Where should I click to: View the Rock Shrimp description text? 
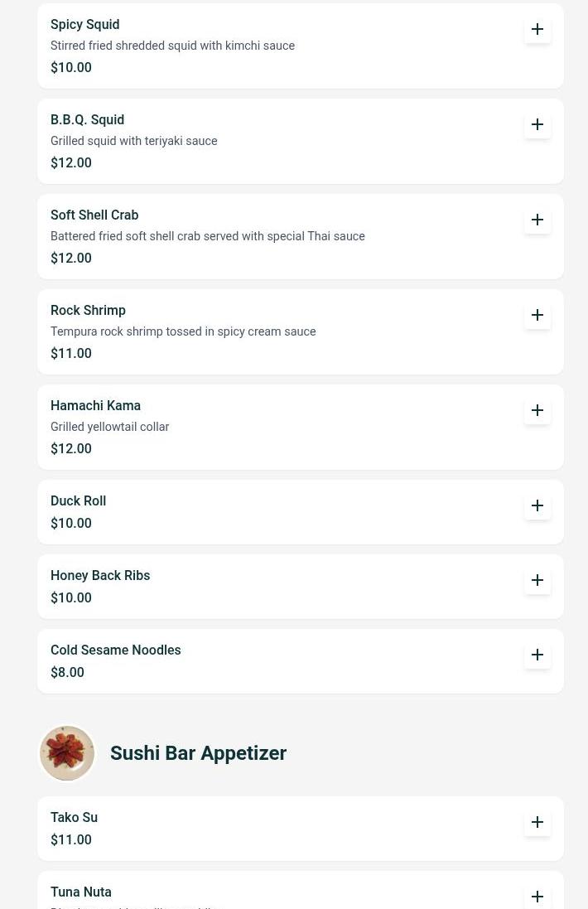click(183, 331)
